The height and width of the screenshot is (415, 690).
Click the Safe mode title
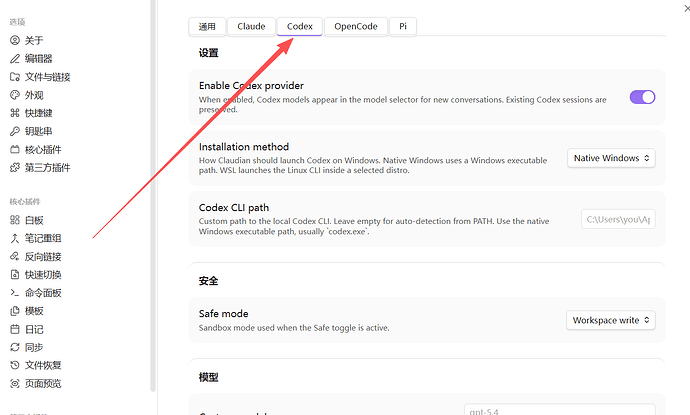(224, 313)
